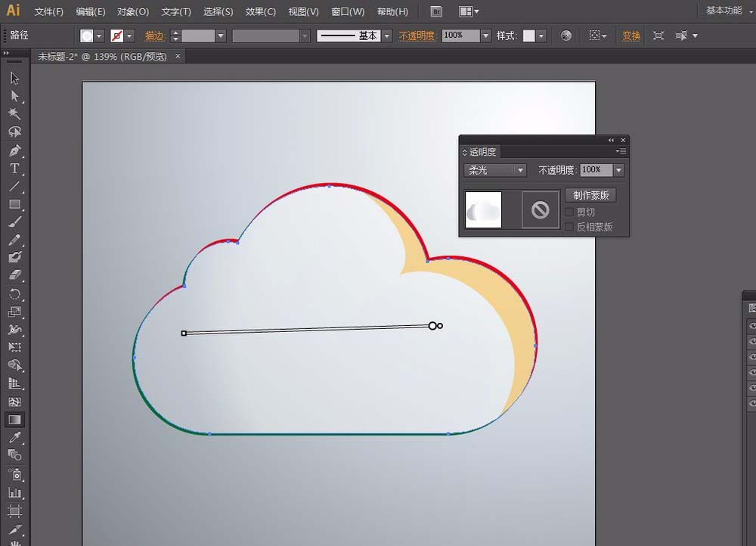The height and width of the screenshot is (546, 756).
Task: Select the Gradient tool
Action: [14, 420]
